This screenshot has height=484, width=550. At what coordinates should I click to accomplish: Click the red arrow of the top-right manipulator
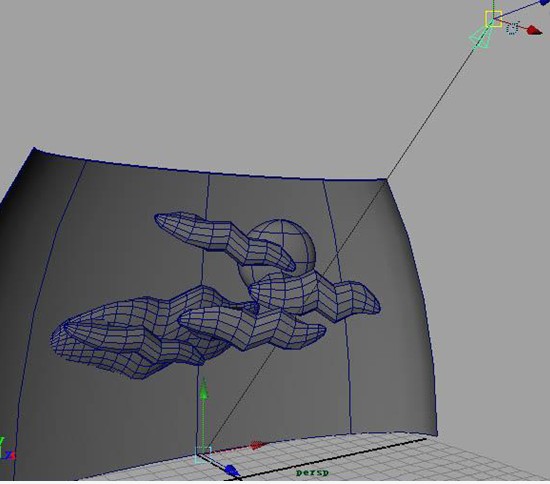535,30
